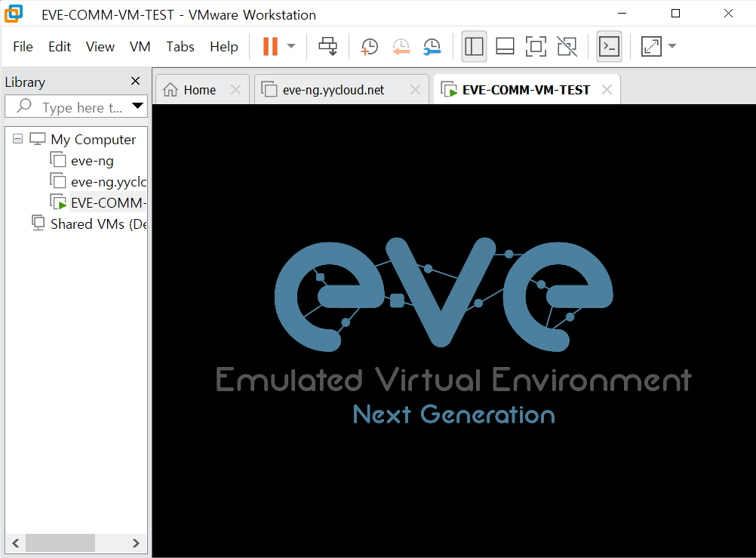Revert VM to previous snapshot

pyautogui.click(x=401, y=46)
